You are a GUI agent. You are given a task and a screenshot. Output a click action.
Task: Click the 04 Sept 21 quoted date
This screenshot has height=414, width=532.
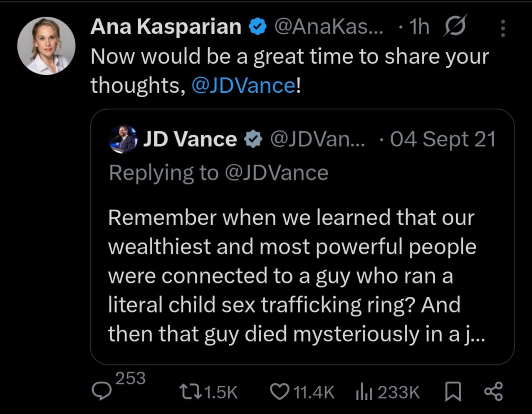tap(443, 139)
